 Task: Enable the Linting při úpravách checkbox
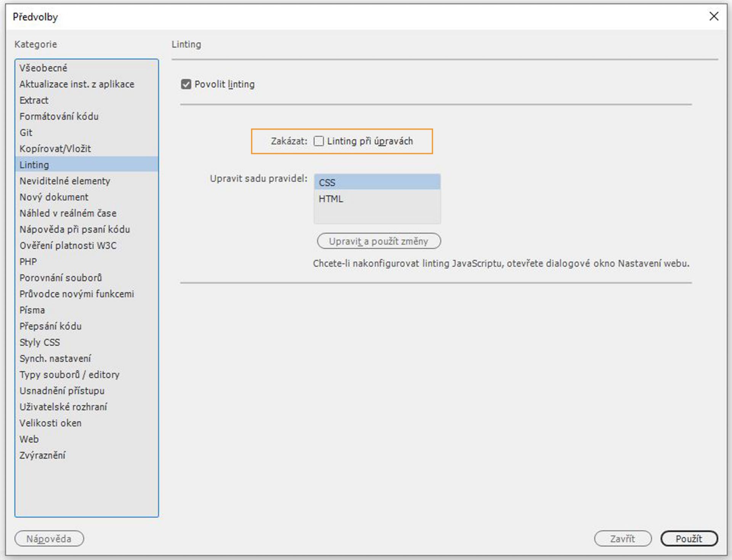point(319,141)
